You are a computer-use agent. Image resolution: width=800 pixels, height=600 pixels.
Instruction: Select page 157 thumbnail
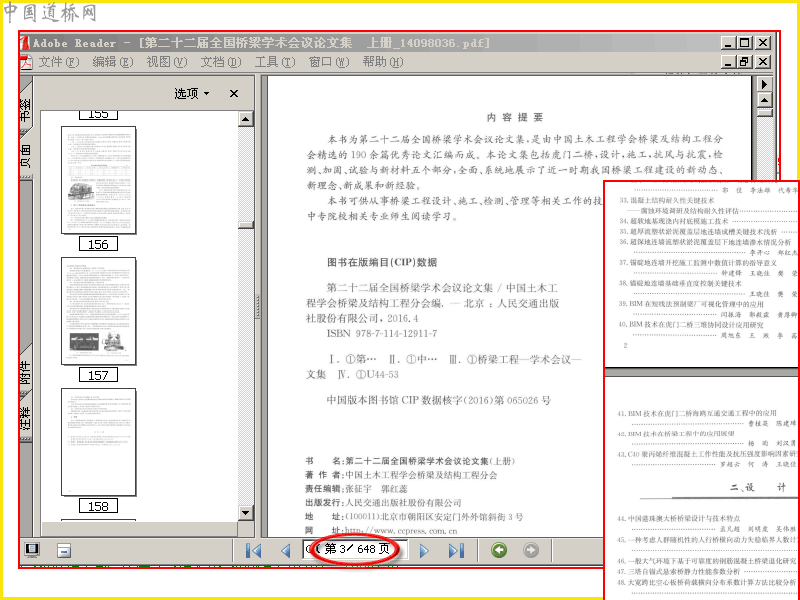[98, 311]
